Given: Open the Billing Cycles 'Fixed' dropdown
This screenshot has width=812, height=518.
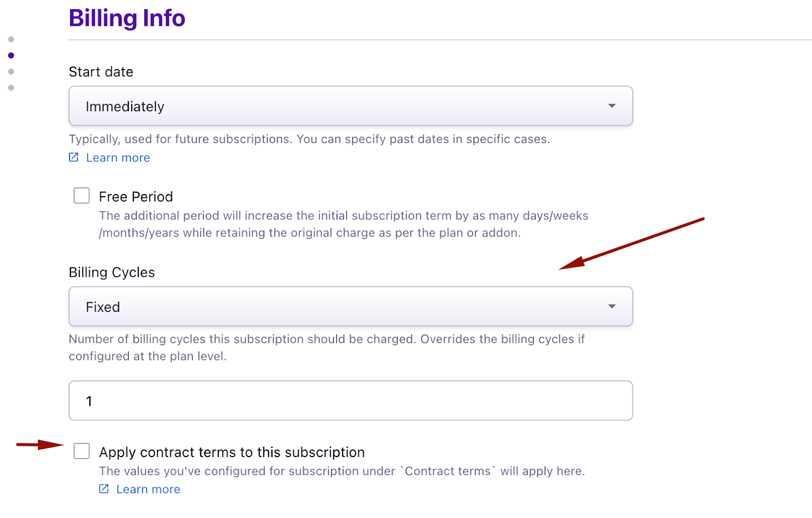Looking at the screenshot, I should click(350, 307).
